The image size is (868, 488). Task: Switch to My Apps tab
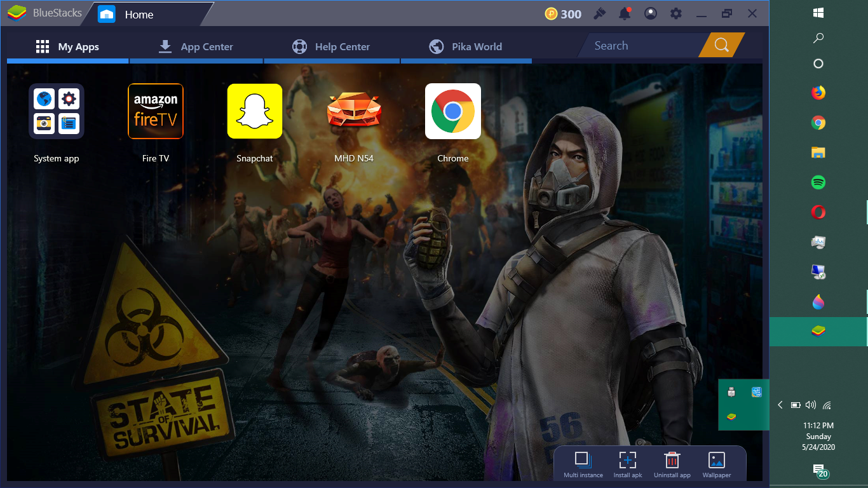coord(67,46)
